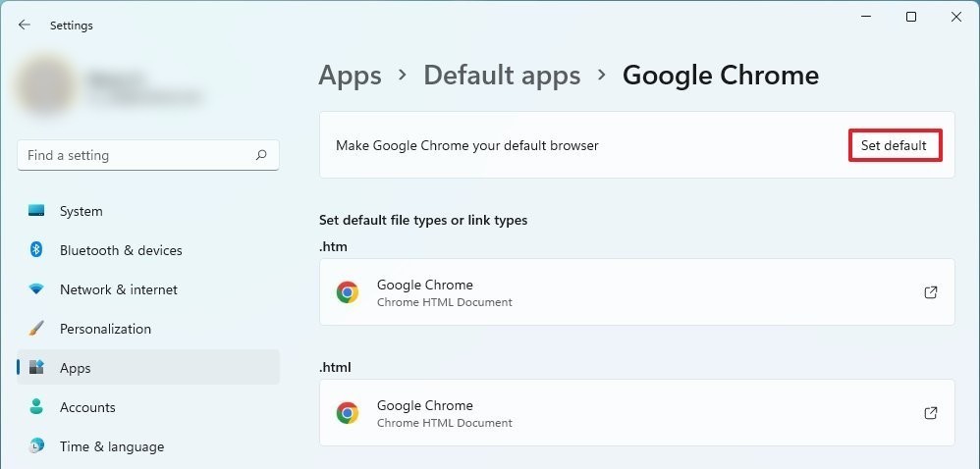980x469 pixels.
Task: Click the Chrome icon under .htm
Action: coord(348,292)
